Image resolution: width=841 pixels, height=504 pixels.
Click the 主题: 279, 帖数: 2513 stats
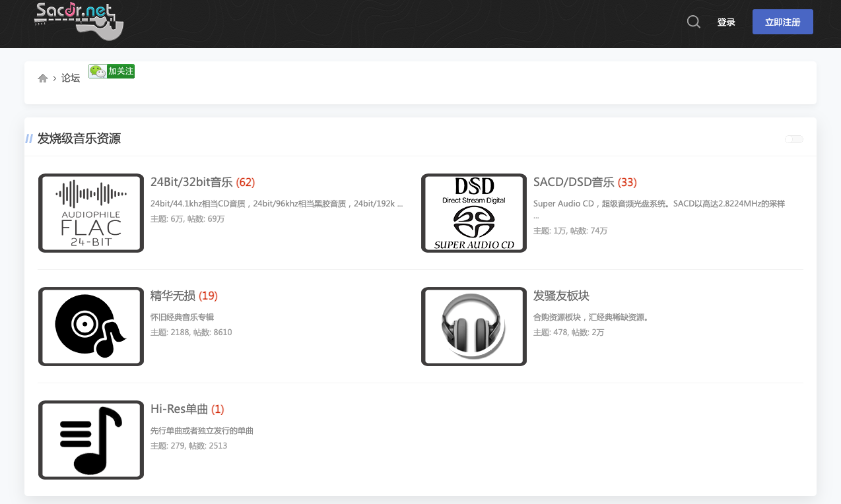(x=189, y=446)
